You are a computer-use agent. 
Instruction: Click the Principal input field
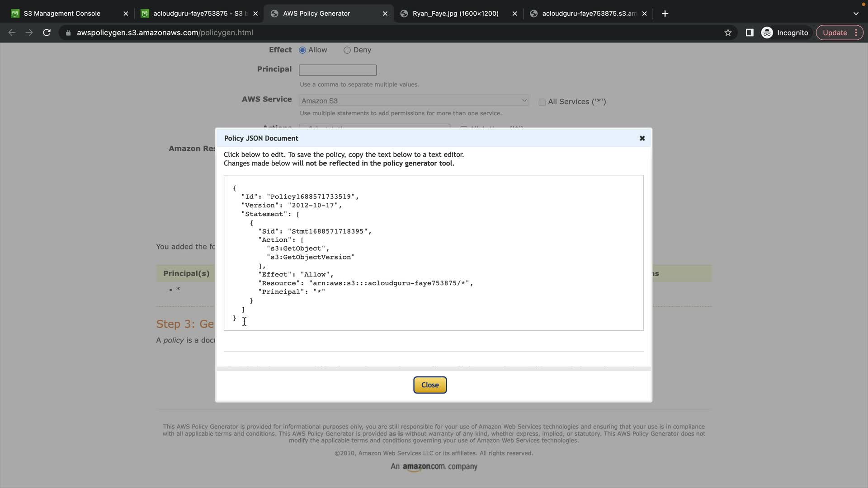tap(337, 70)
